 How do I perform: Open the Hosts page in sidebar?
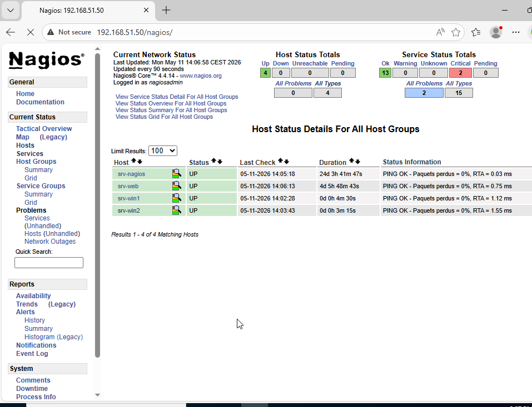25,145
